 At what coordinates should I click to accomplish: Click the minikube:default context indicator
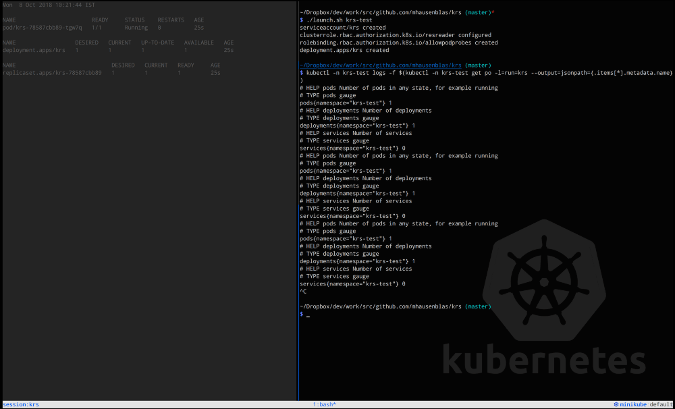click(x=641, y=403)
